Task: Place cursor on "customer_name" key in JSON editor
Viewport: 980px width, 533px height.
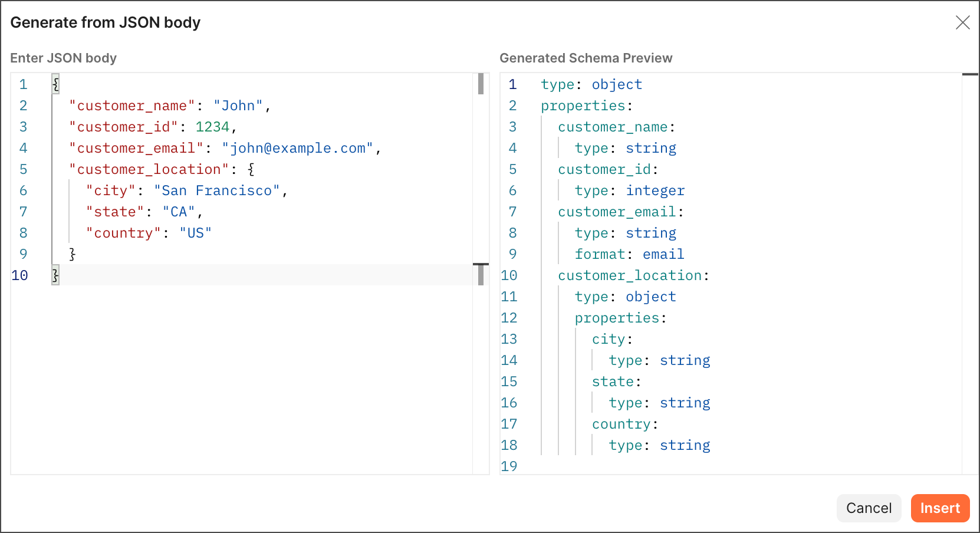Action: click(131, 106)
